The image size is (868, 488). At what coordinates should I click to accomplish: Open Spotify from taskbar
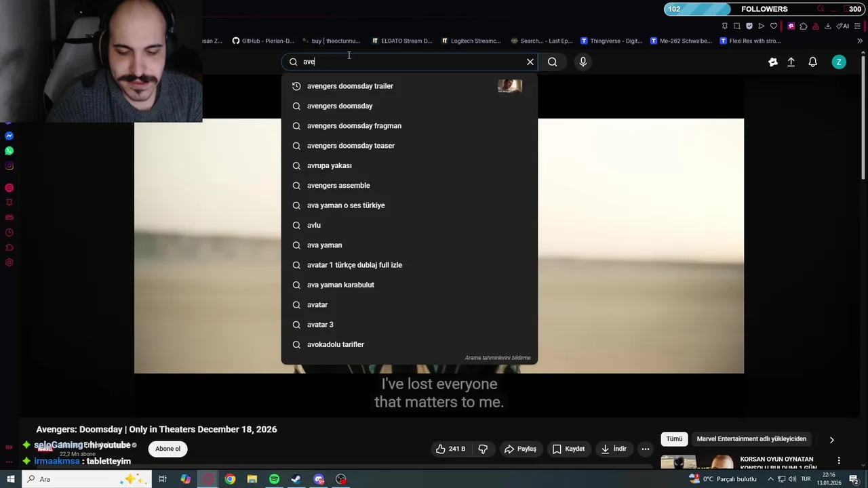[274, 479]
